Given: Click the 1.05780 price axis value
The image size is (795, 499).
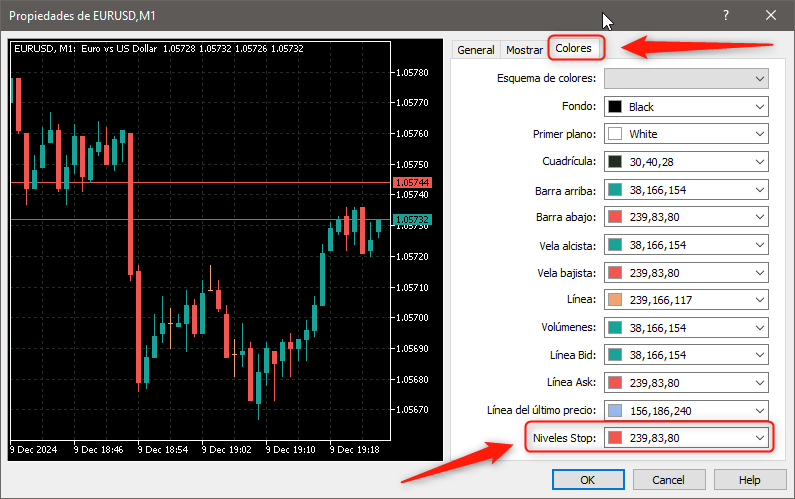Looking at the screenshot, I should [x=412, y=73].
